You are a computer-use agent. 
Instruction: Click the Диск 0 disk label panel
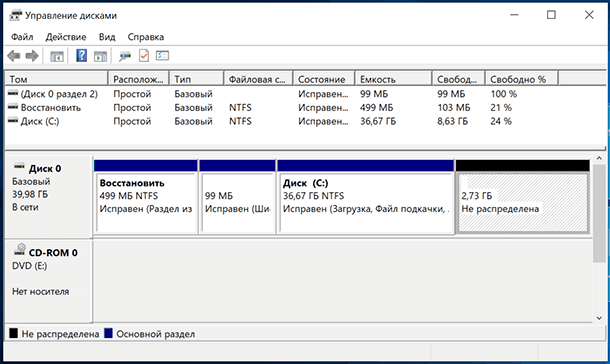[49, 197]
